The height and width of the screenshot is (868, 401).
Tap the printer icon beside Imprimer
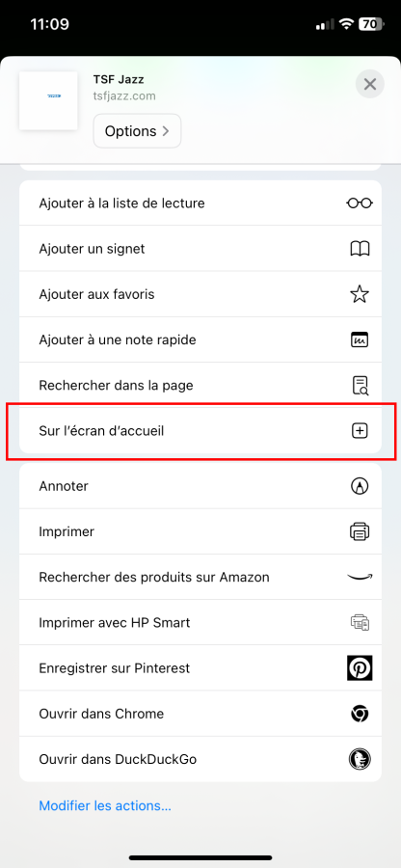click(360, 532)
